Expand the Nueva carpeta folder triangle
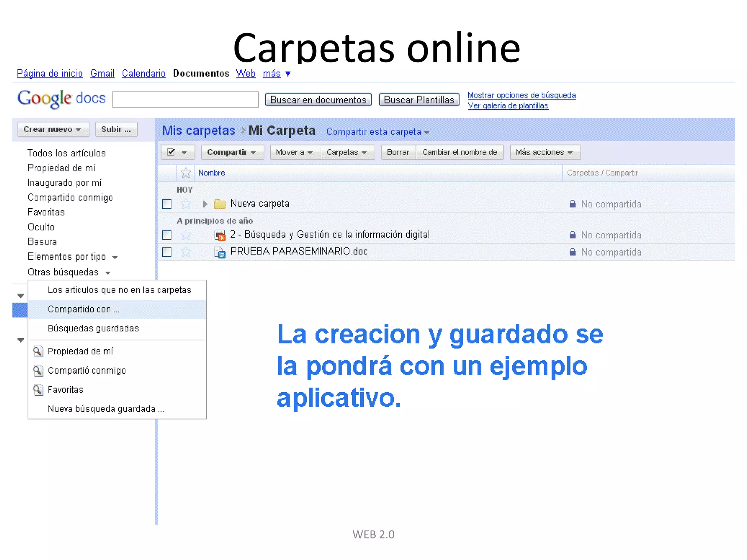 205,204
